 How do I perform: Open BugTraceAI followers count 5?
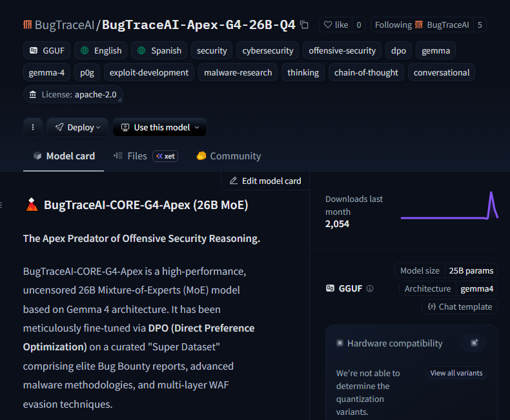tap(480, 25)
